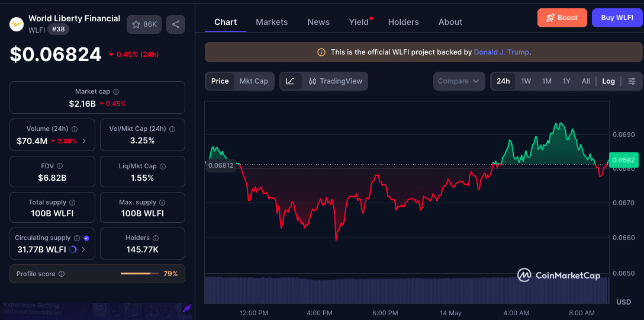Click the 0.0682 current price label
The image size is (644, 320).
(623, 160)
